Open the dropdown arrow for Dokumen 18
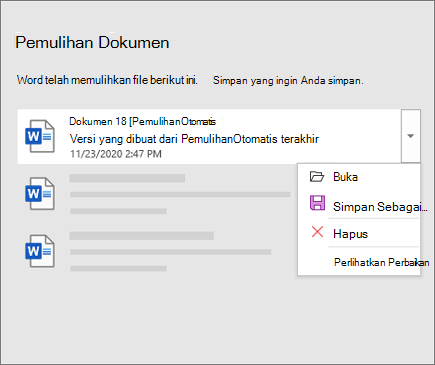Screen dimensions: 435x365 [411, 136]
